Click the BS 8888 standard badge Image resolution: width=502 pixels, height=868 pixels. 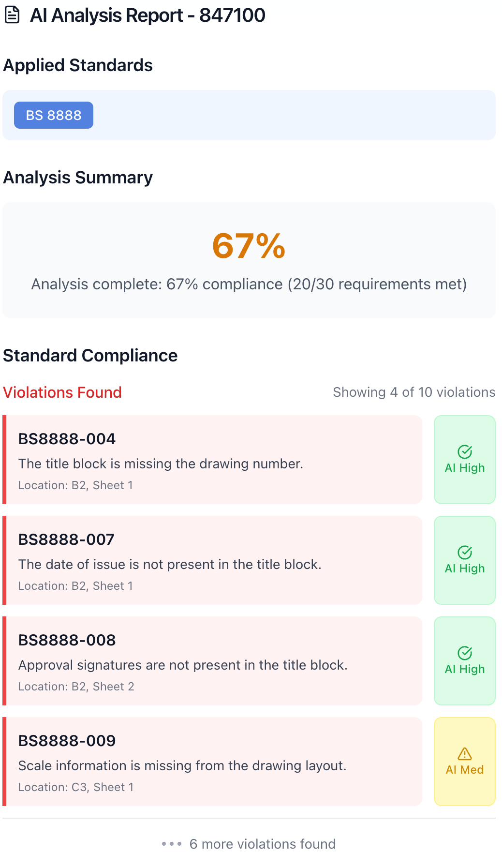(54, 115)
